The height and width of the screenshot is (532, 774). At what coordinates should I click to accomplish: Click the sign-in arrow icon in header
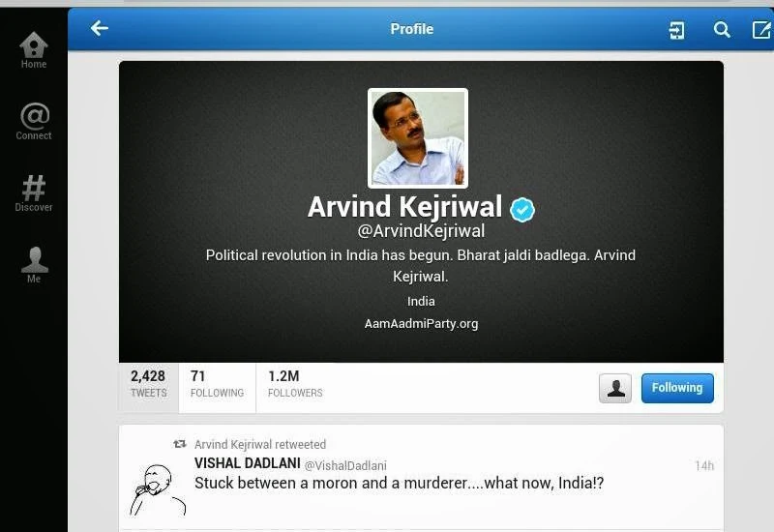[x=676, y=30]
